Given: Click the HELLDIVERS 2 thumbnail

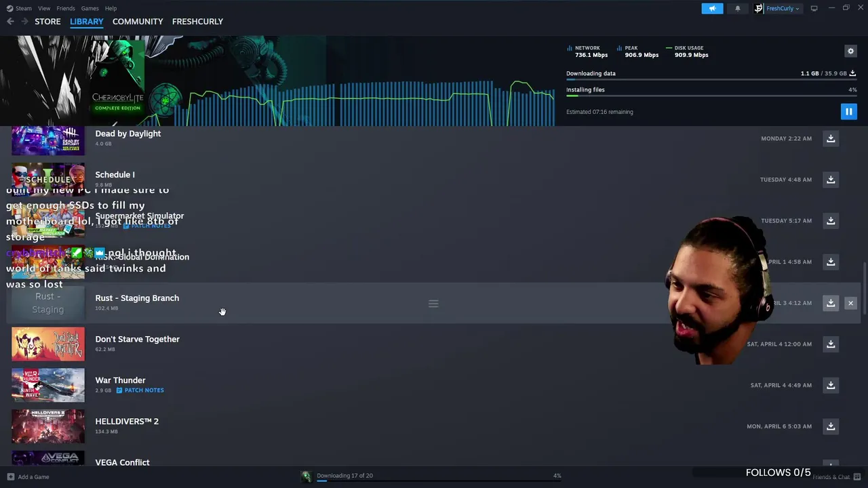Looking at the screenshot, I should (x=48, y=426).
